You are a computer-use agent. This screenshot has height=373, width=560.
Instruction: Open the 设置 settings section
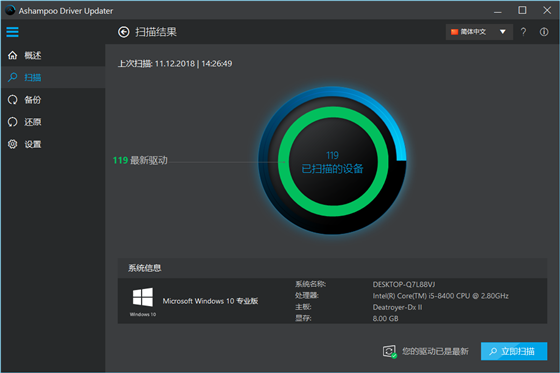[53, 144]
